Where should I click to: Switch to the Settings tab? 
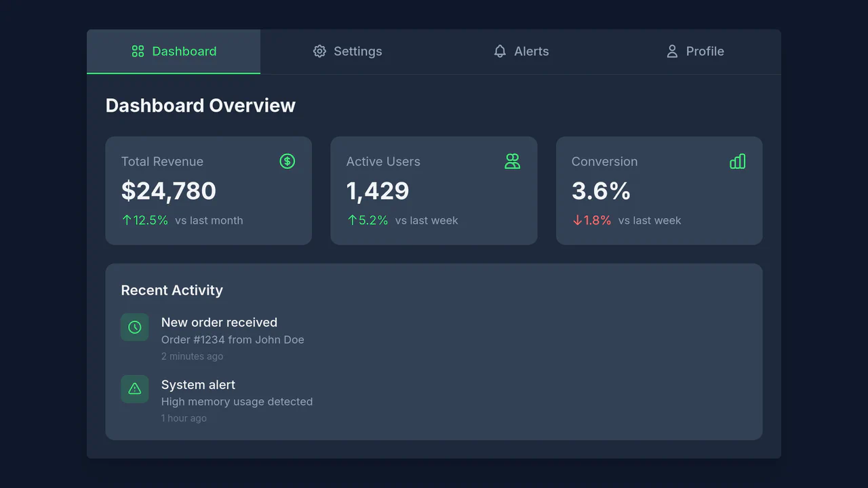(347, 52)
